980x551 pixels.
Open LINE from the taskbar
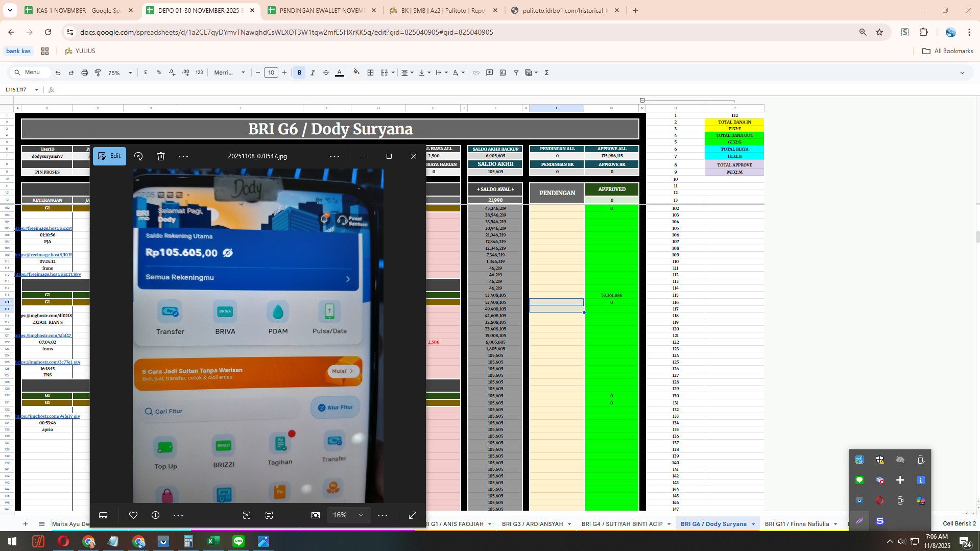pyautogui.click(x=238, y=541)
